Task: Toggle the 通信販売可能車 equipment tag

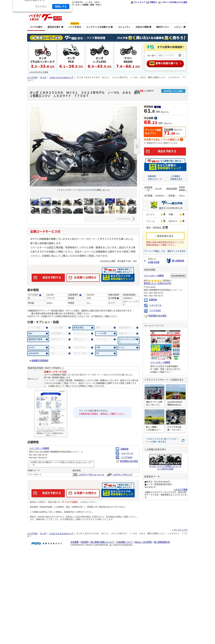Action: pos(38,340)
